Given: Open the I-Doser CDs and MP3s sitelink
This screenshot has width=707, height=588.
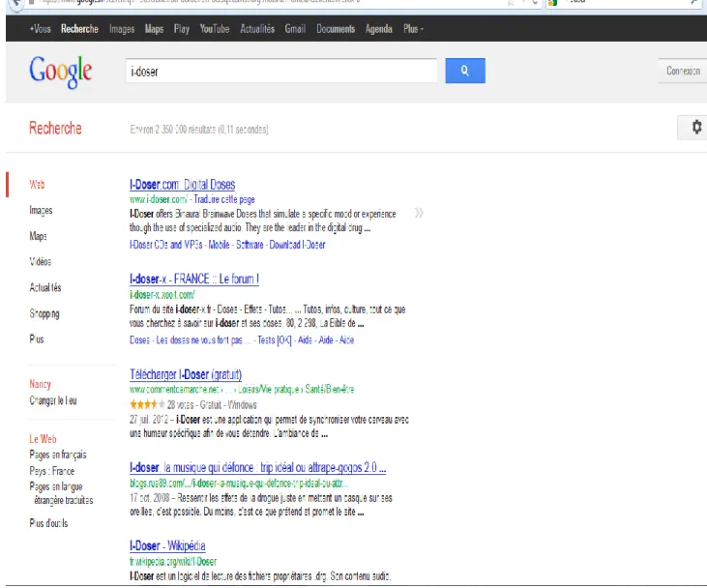Looking at the screenshot, I should 165,245.
